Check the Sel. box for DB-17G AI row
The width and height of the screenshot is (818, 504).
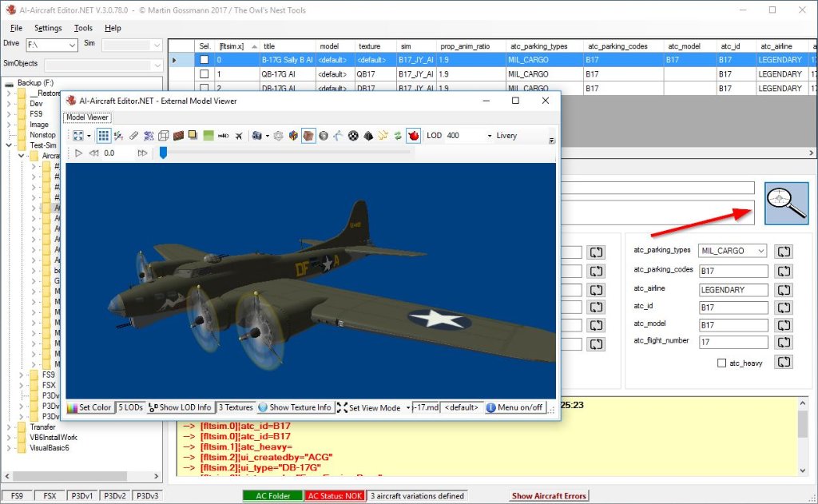click(204, 88)
